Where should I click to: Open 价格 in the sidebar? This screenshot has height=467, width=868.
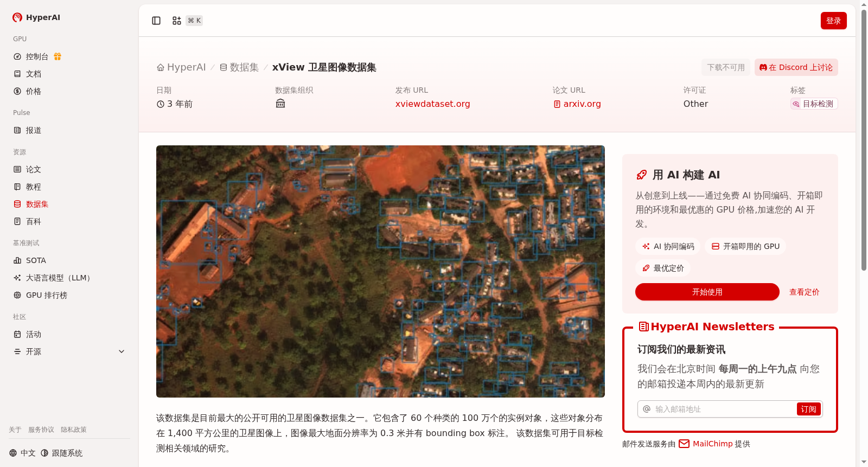coord(34,91)
